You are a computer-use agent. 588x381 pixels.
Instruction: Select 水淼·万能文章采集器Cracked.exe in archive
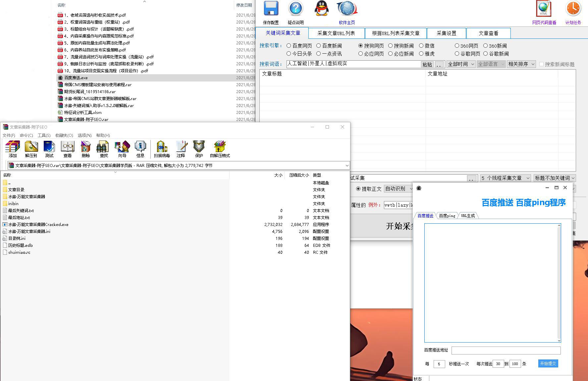pyautogui.click(x=38, y=224)
